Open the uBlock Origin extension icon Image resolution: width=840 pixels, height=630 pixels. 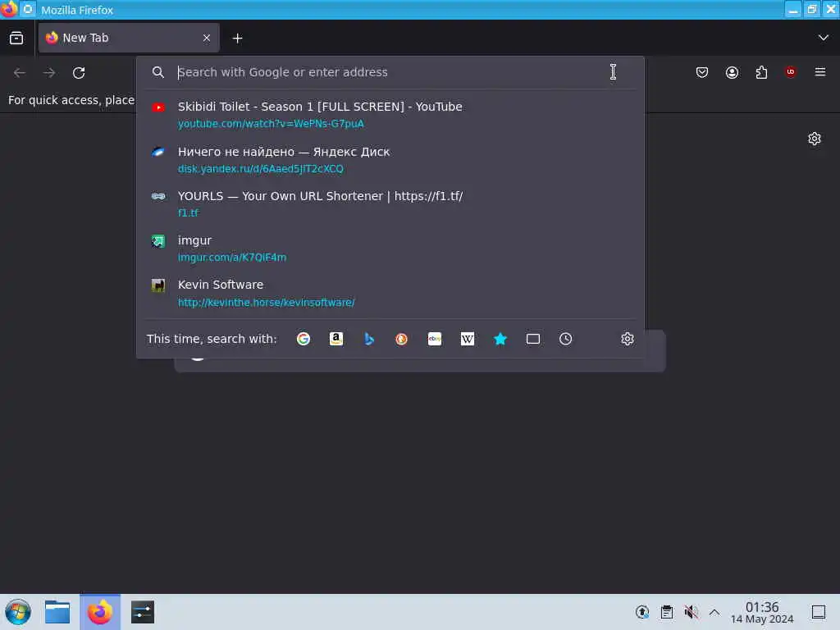click(x=791, y=72)
